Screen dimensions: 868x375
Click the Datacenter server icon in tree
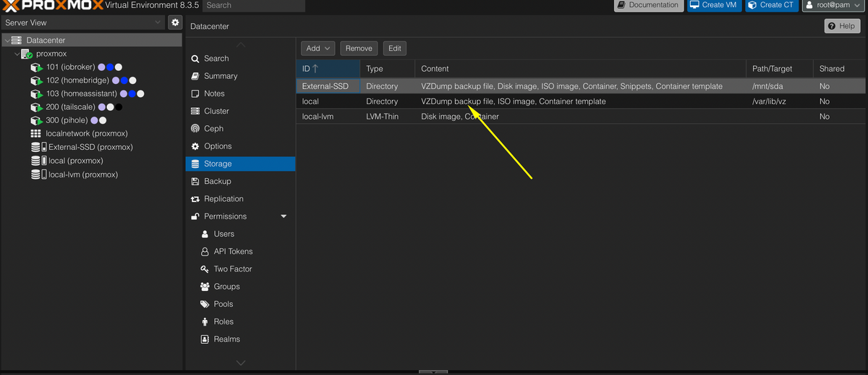(x=17, y=41)
